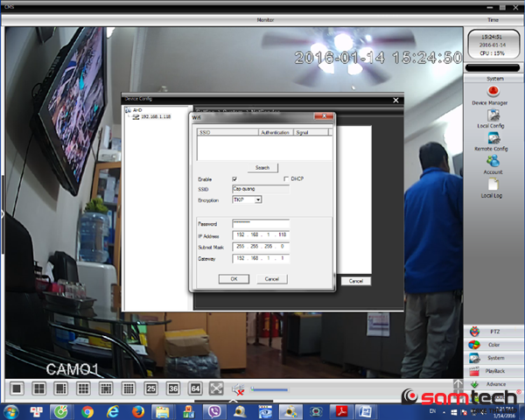Open Device Manager in System panel
Screen dimensions: 525x420
[x=495, y=92]
